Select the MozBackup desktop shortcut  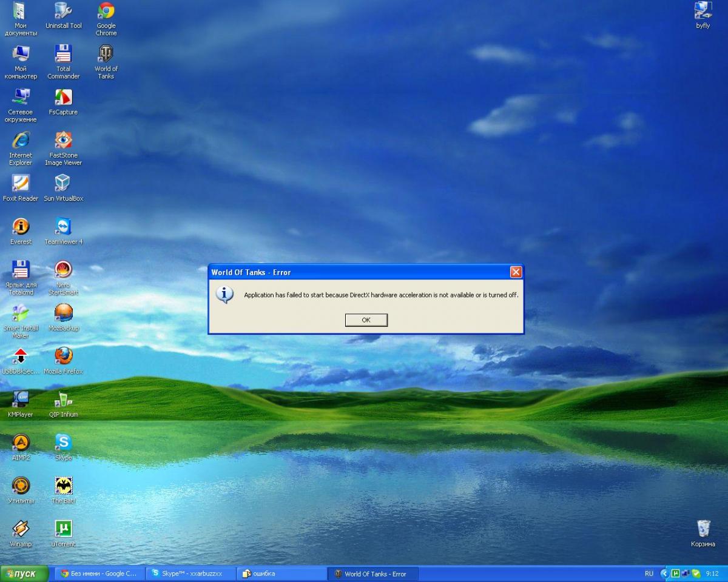64,318
